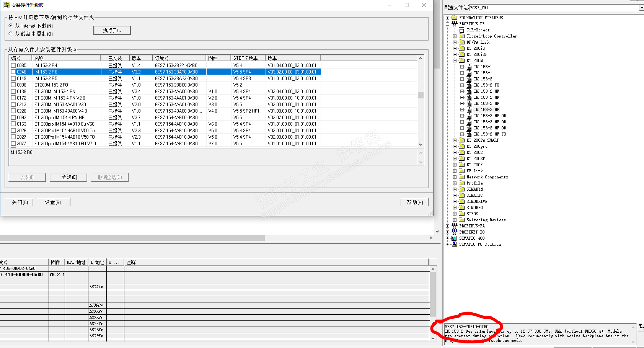This screenshot has height=348, width=644.
Task: Click the PROFINET IO network icon
Action: point(454,232)
